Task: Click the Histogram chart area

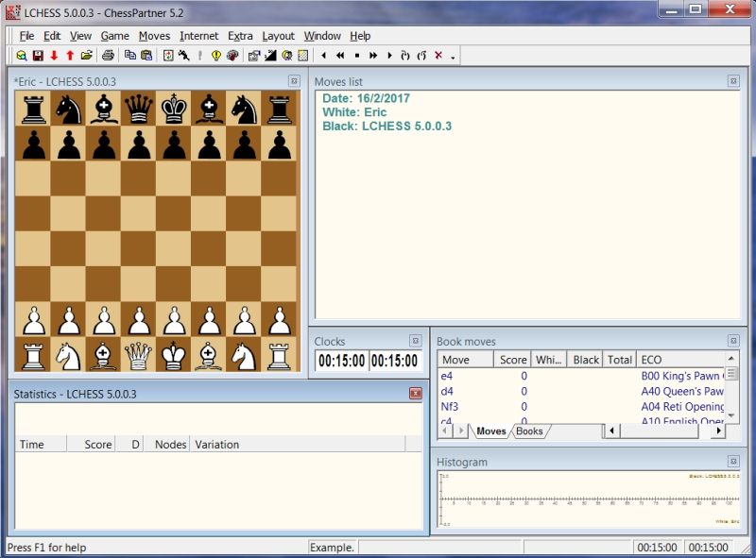Action: click(x=589, y=499)
